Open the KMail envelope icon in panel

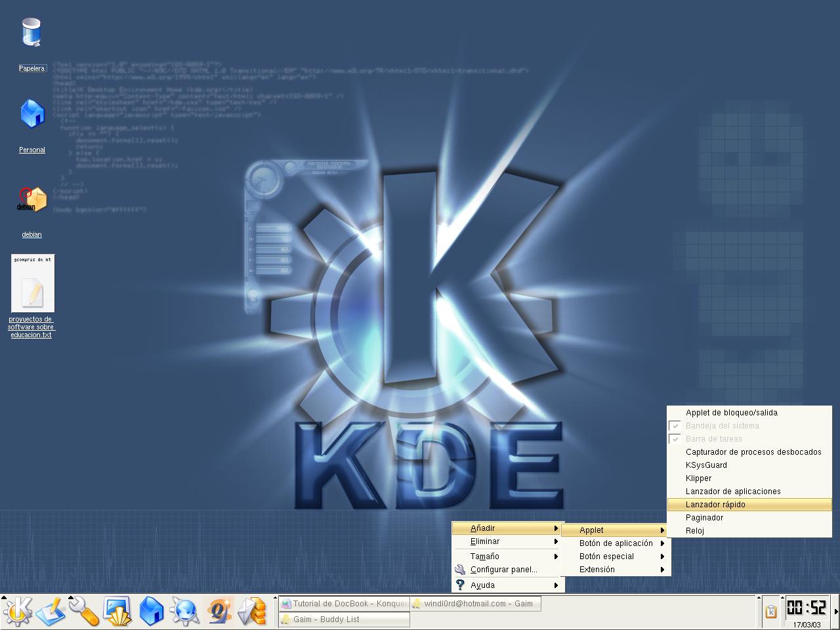pos(252,612)
